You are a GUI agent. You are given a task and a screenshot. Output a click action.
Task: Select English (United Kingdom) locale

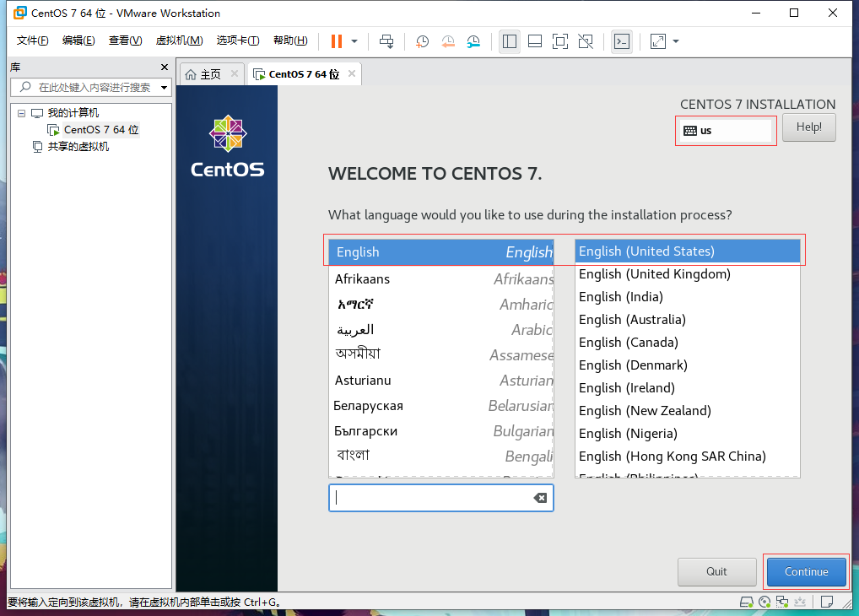(688, 274)
